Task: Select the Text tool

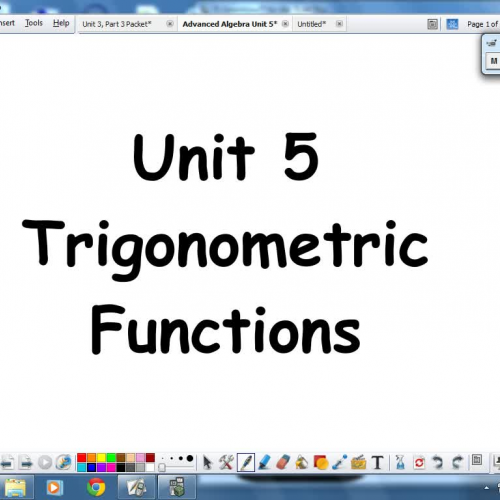Action: coord(377,463)
